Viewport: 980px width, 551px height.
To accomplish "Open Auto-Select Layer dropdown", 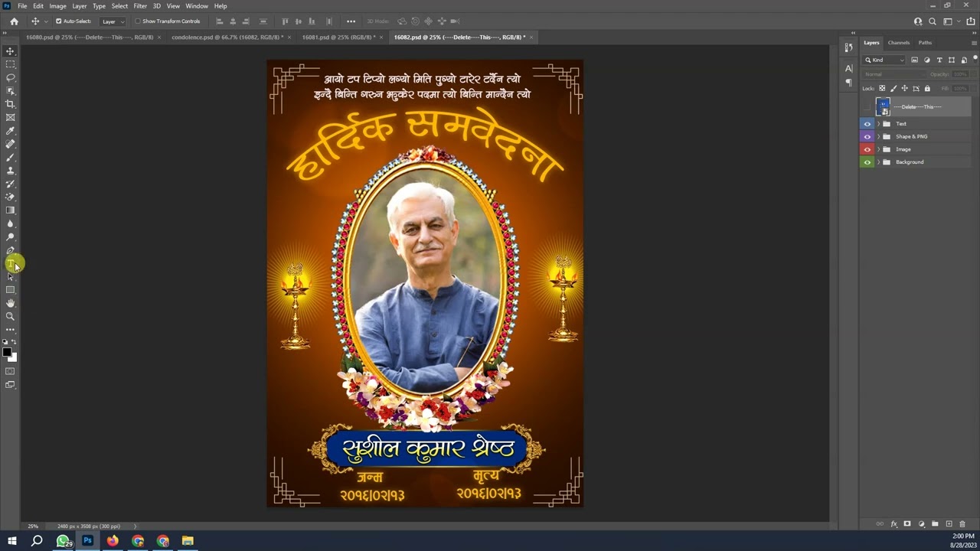I will (x=112, y=21).
